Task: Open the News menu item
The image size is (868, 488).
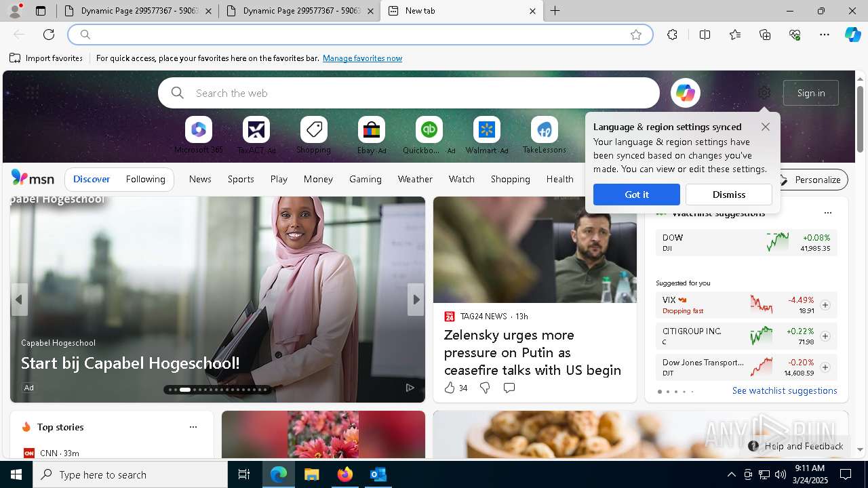Action: (200, 180)
